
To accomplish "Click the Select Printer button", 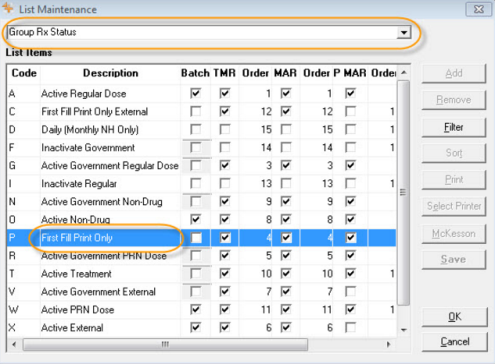I will coord(454,206).
